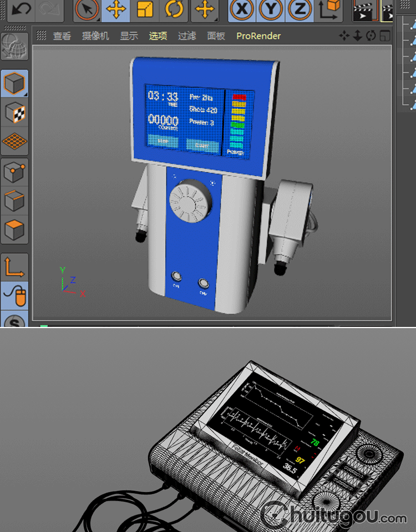Toggle Enable Axis tool
This screenshot has height=532, width=416.
click(x=14, y=267)
